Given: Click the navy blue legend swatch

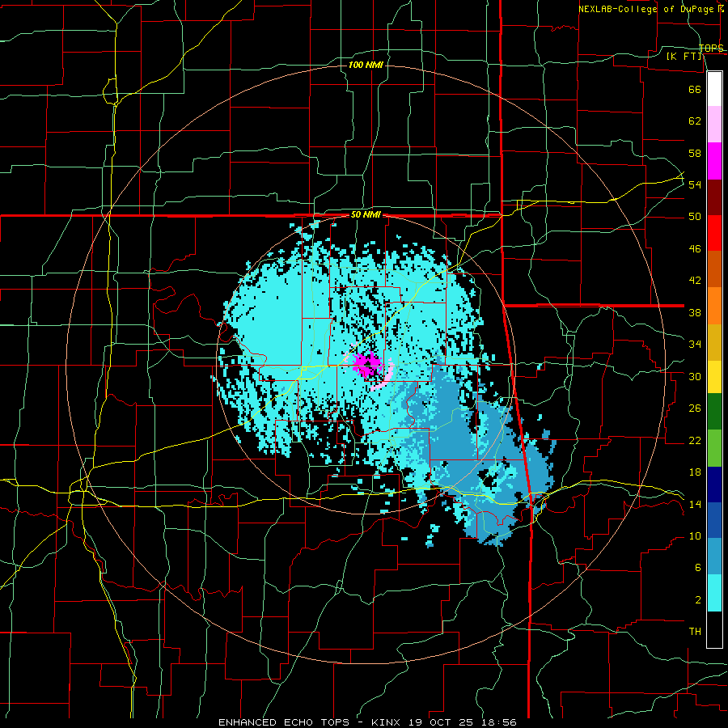Looking at the screenshot, I should pos(714,485).
